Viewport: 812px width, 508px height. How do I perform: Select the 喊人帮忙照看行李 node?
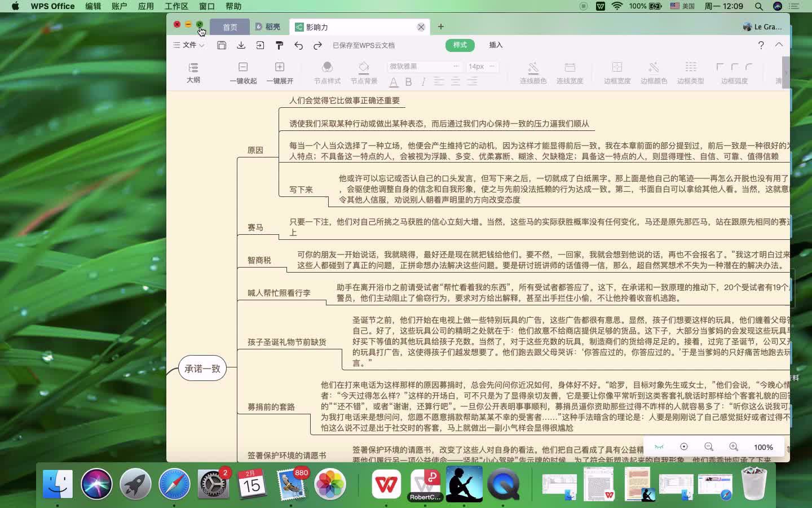[279, 293]
